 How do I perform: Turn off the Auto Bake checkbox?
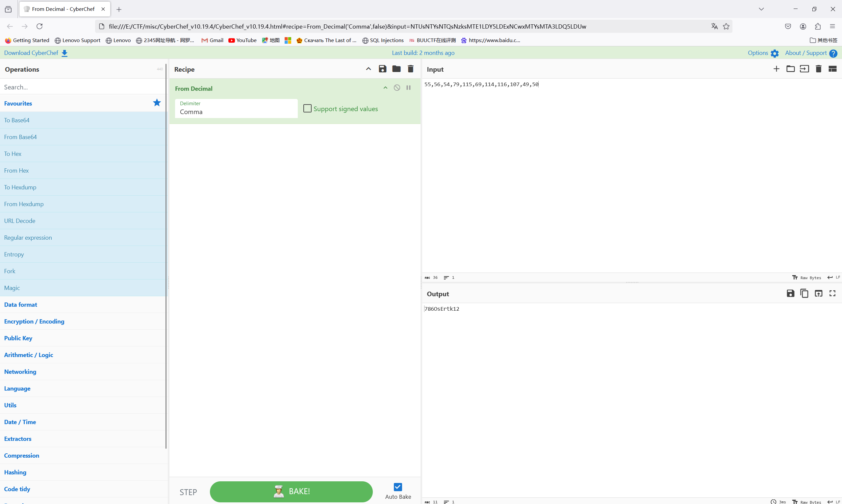pos(397,487)
